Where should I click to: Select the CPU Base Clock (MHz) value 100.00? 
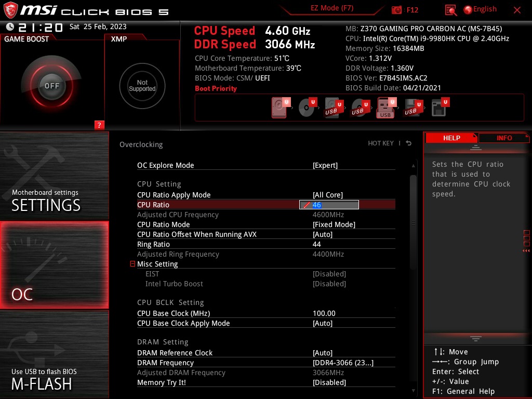[x=324, y=313]
